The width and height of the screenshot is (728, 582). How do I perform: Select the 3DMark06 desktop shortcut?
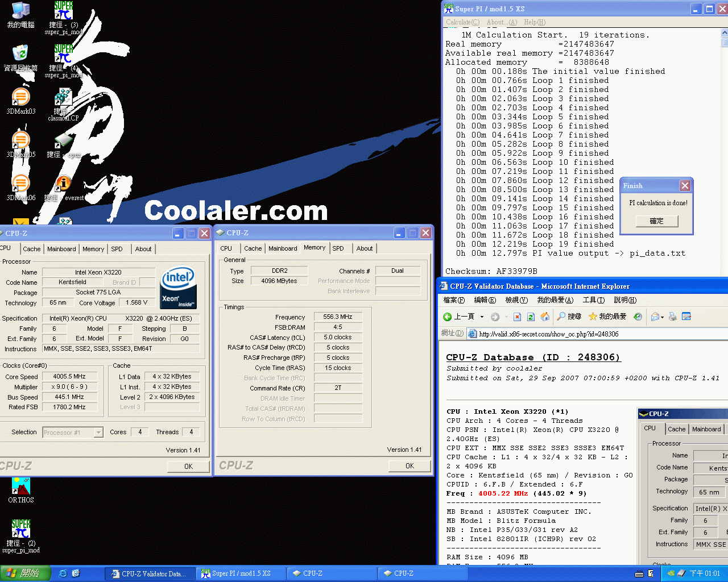coord(20,188)
